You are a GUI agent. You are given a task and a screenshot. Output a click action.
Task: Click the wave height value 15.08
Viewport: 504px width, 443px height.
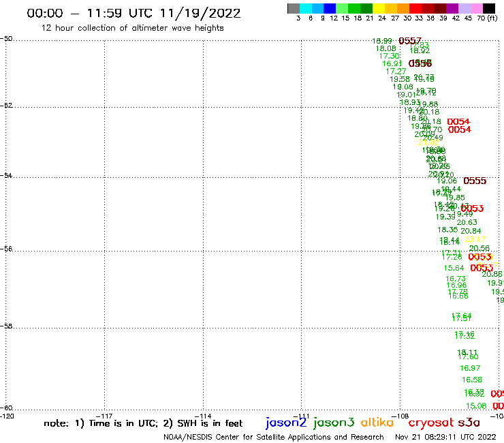476,406
